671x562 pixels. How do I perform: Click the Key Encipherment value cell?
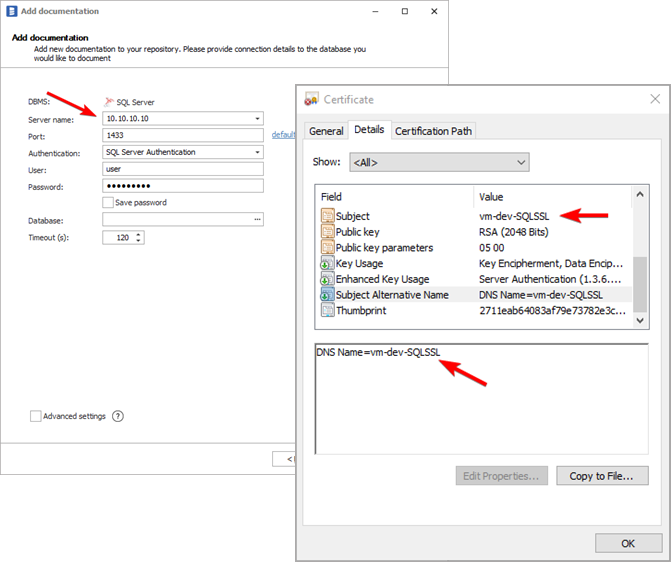point(551,263)
